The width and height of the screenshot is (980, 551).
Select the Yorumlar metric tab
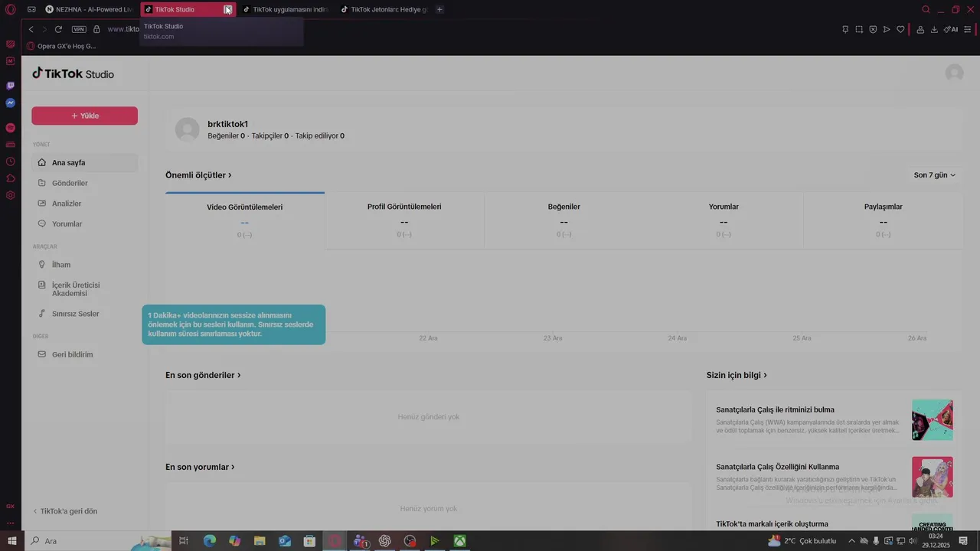point(724,220)
